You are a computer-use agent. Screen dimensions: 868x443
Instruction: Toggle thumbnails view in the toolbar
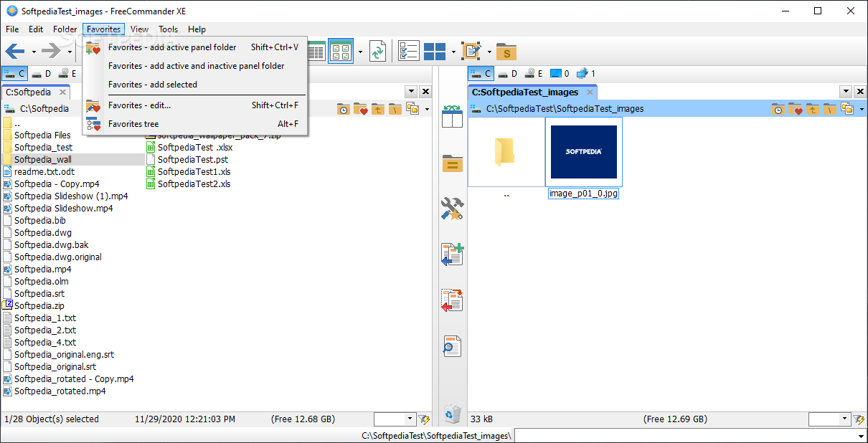click(x=341, y=51)
